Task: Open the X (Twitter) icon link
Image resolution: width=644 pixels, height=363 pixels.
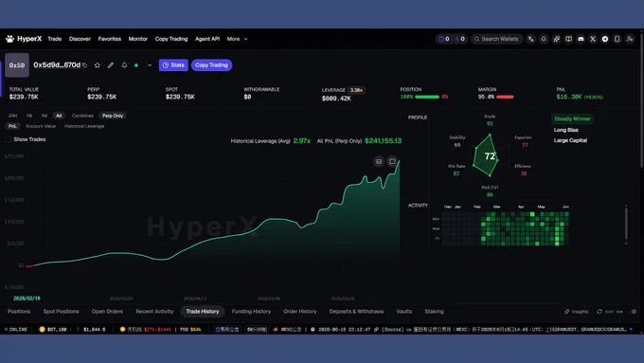Action: pos(593,39)
